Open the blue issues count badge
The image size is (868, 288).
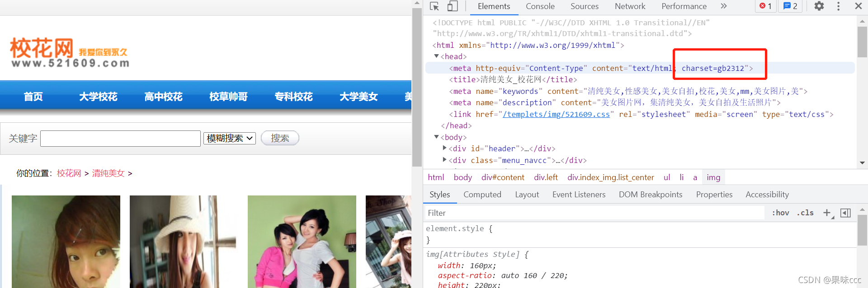[x=790, y=6]
